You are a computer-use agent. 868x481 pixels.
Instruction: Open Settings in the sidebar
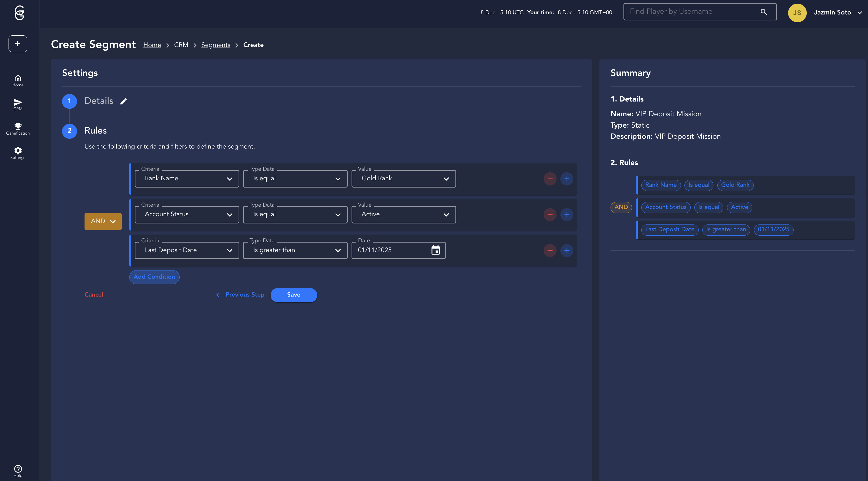tap(18, 153)
